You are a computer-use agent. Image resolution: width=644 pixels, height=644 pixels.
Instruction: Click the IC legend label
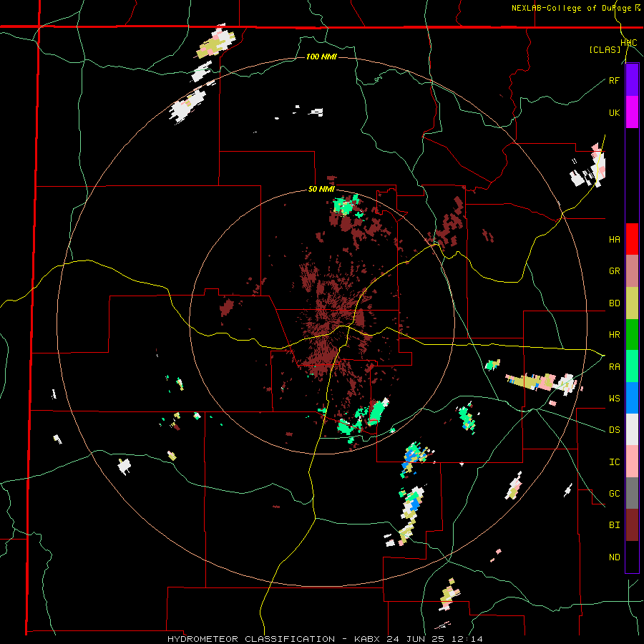click(614, 462)
